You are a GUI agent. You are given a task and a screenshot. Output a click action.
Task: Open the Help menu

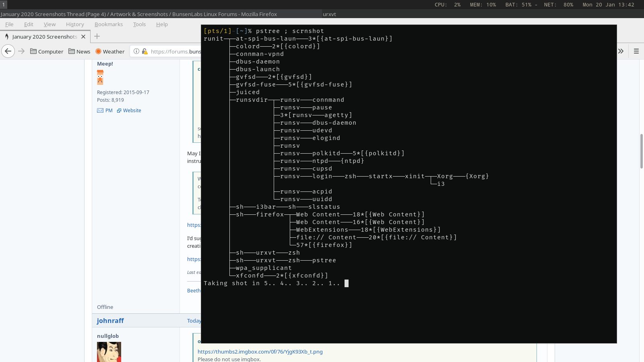(162, 24)
